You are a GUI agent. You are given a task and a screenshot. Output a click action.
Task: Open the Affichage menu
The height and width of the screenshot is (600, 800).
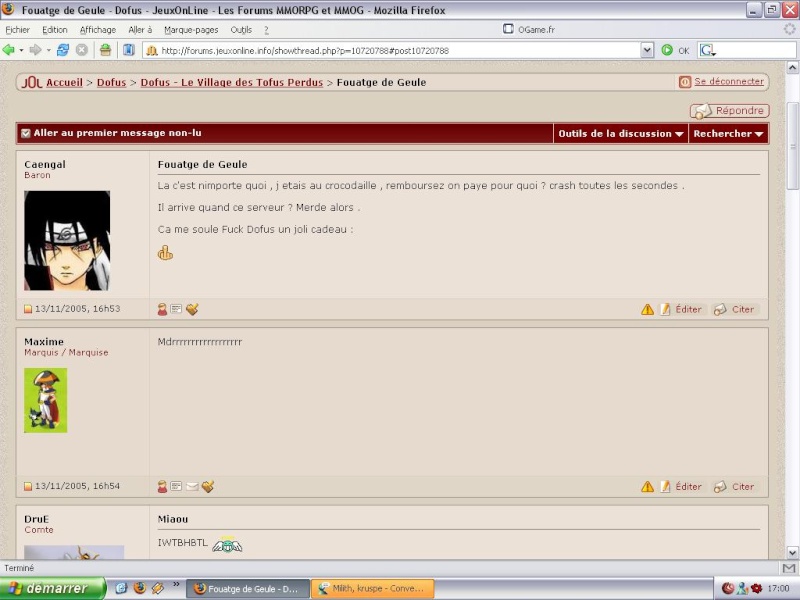tap(98, 30)
